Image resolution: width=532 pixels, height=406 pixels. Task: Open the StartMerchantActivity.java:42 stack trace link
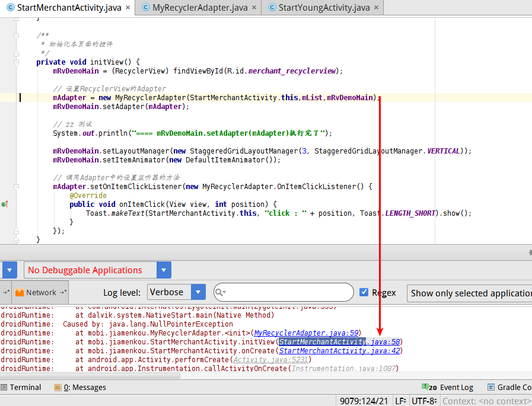(x=339, y=351)
